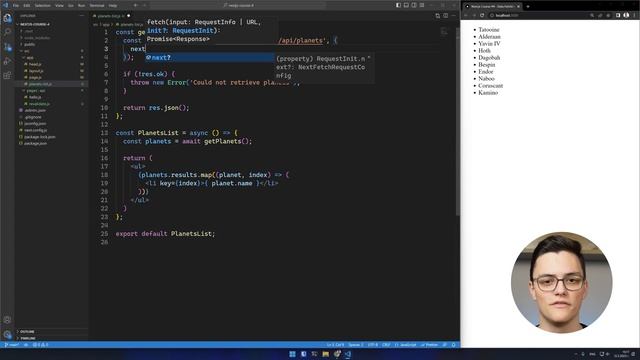Click browser profile avatar icon

[626, 15]
